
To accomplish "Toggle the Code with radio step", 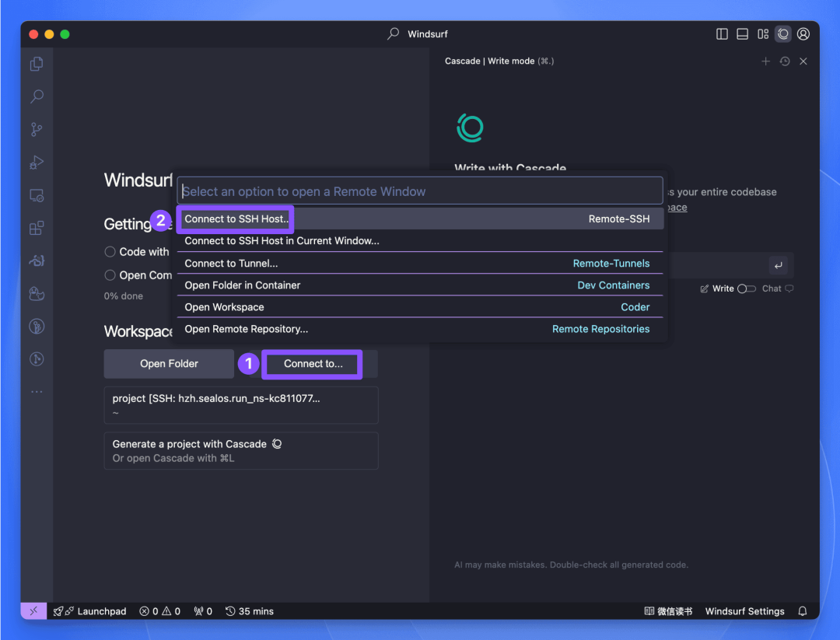I will (110, 252).
